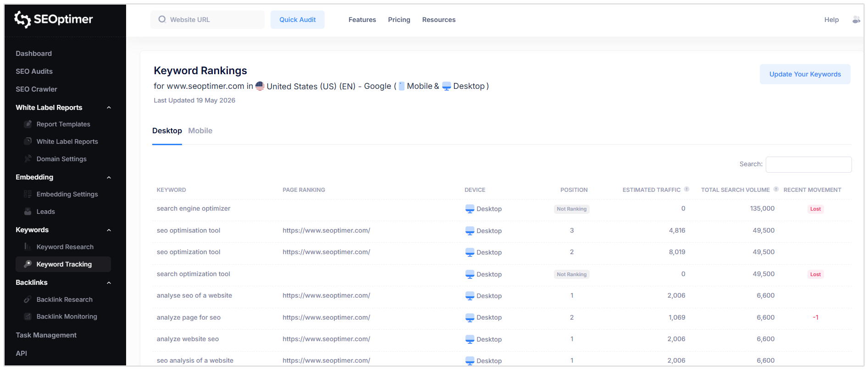This screenshot has height=370, width=868.
Task: Click the Mobile device icon in subtitle
Action: click(402, 86)
